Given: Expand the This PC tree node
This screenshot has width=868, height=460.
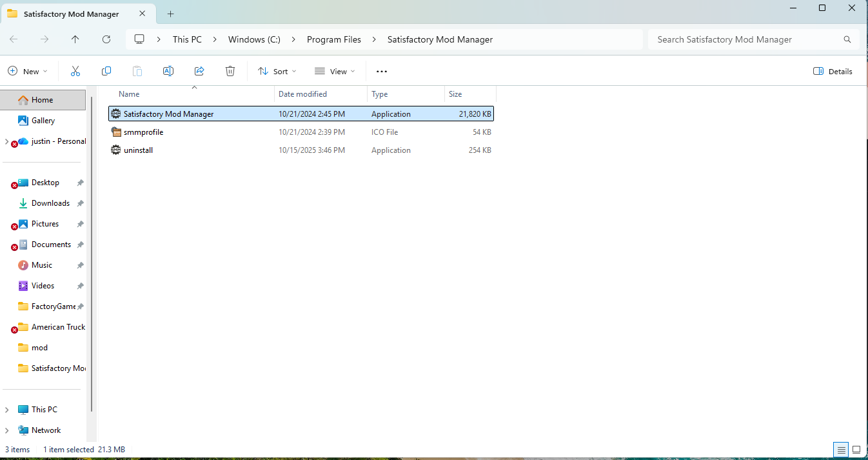Looking at the screenshot, I should coord(6,410).
